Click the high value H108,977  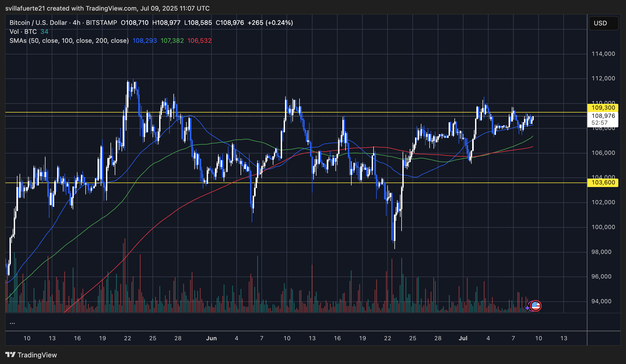click(x=166, y=23)
